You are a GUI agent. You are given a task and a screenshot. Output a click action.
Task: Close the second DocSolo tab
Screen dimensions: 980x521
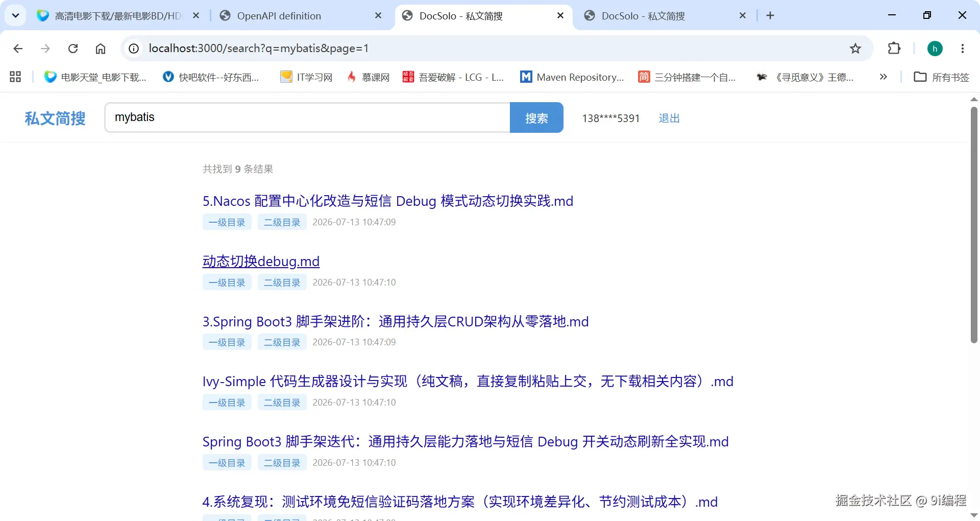743,16
